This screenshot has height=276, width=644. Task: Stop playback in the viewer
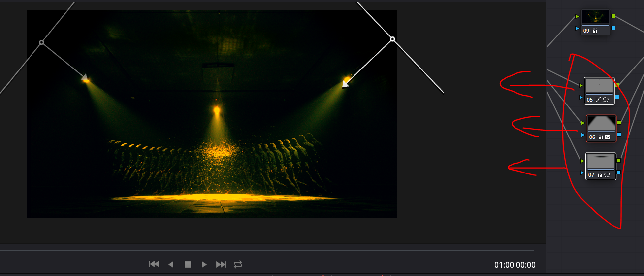188,264
